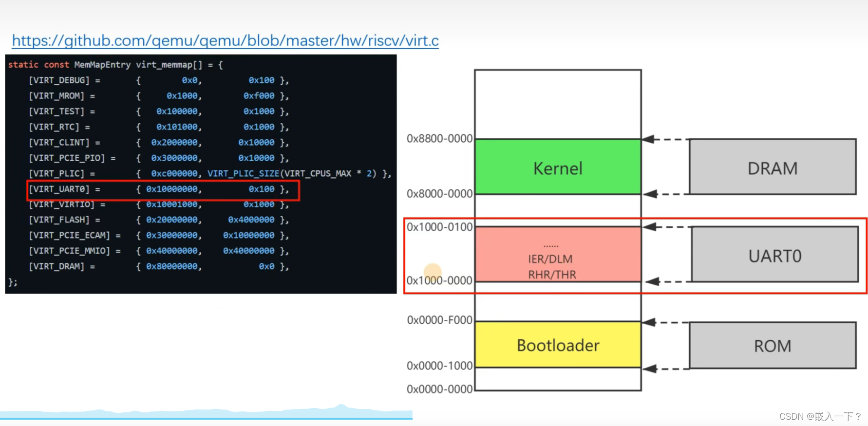The height and width of the screenshot is (426, 868).
Task: Click the 0x1000-0000 address label
Action: pyautogui.click(x=440, y=280)
